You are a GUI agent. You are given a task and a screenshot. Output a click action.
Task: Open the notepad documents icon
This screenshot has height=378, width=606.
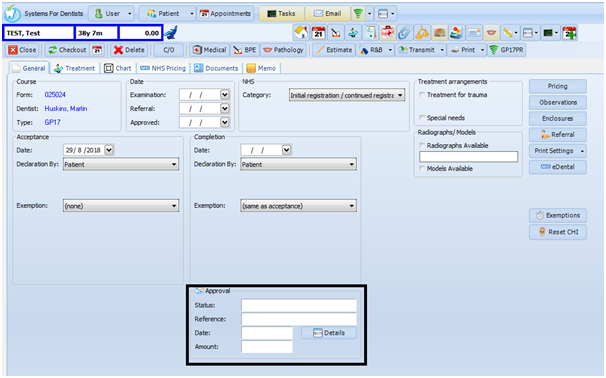pos(370,33)
